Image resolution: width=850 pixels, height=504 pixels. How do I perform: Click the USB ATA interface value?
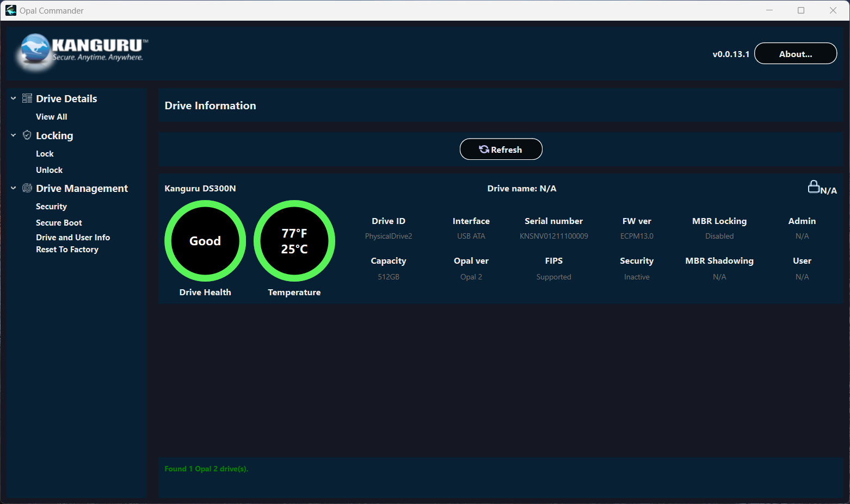471,236
